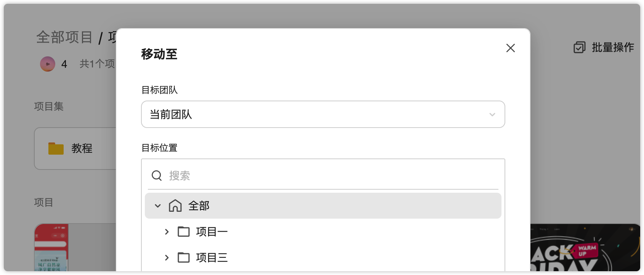Choose 项目一 as target location
The image size is (644, 275).
[x=212, y=232]
